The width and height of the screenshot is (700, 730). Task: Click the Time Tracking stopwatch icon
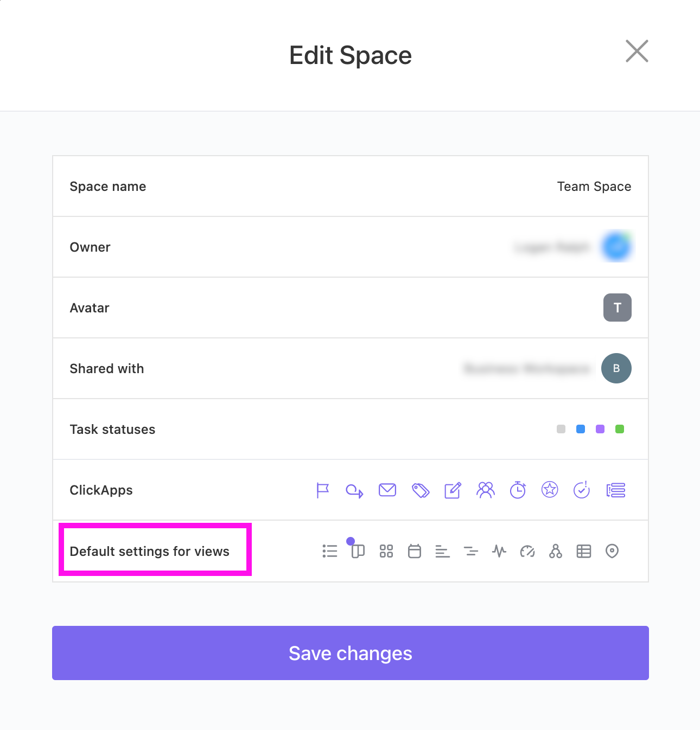518,490
